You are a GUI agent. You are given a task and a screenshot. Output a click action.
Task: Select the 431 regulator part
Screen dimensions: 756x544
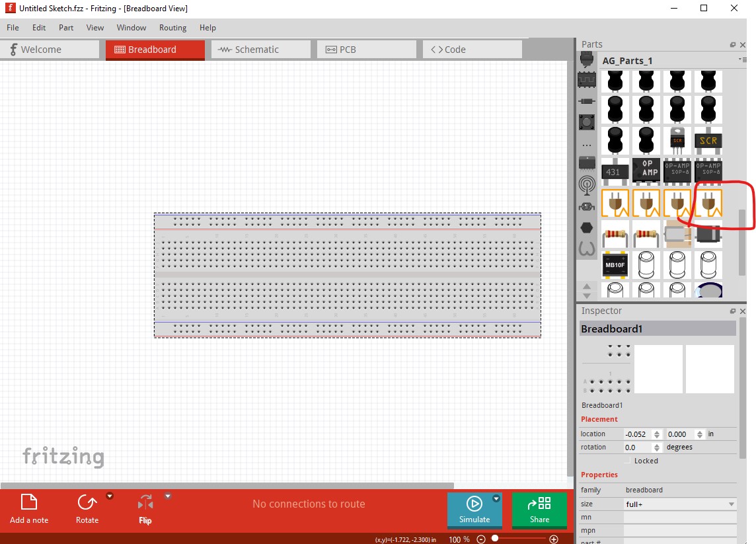coord(615,171)
